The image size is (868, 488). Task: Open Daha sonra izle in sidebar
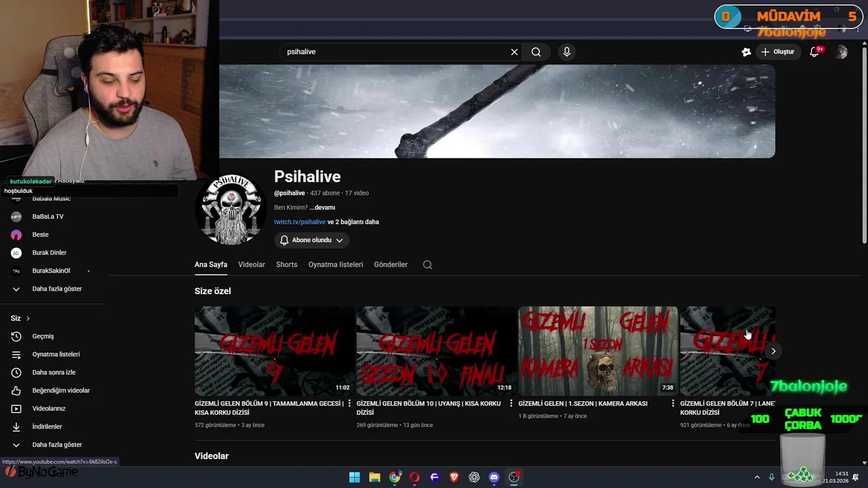(x=53, y=372)
